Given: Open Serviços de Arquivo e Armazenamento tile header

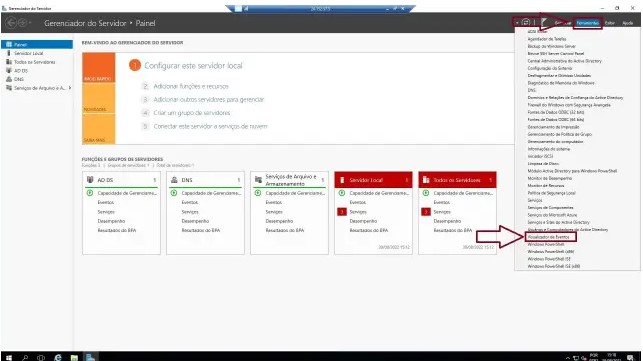Looking at the screenshot, I should [x=290, y=180].
